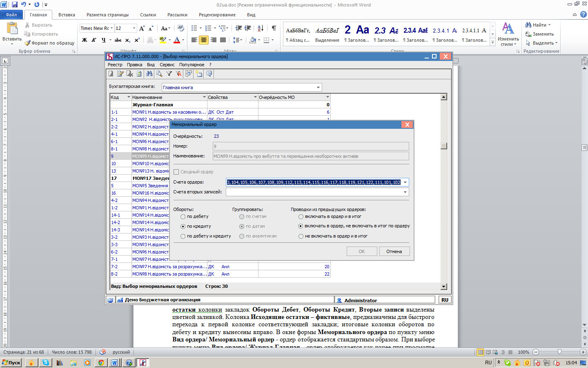
Task: Click the zoom slider in Word status bar
Action: (x=559, y=352)
